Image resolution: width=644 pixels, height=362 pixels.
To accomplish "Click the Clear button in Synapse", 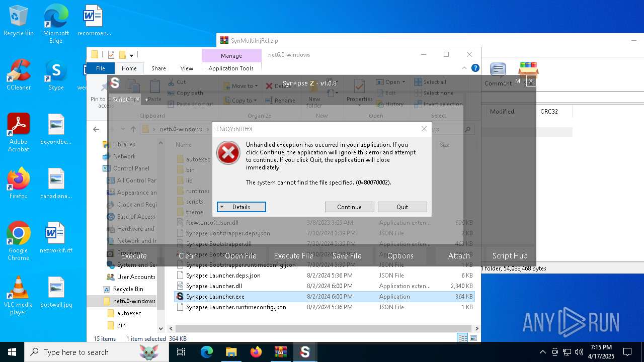I will (187, 256).
